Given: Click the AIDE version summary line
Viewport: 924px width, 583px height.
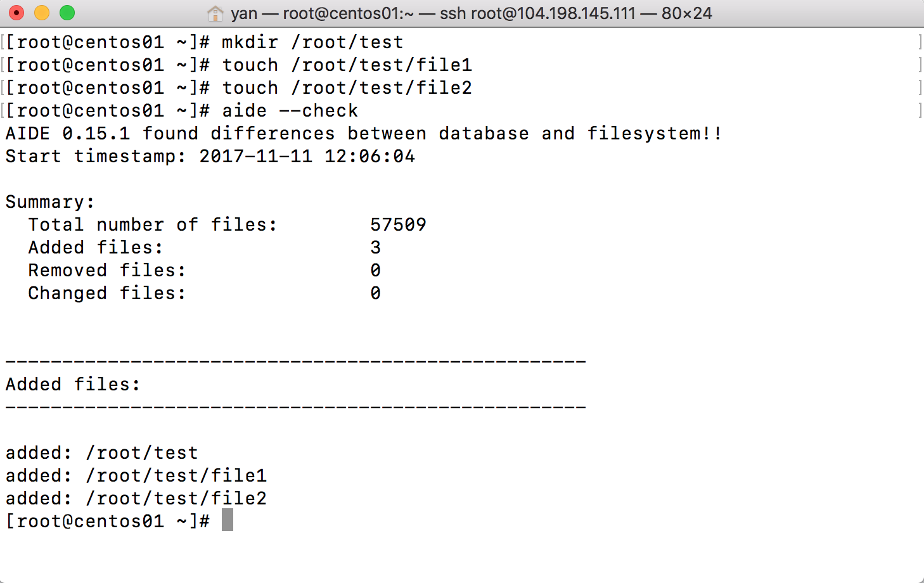Looking at the screenshot, I should click(x=363, y=133).
